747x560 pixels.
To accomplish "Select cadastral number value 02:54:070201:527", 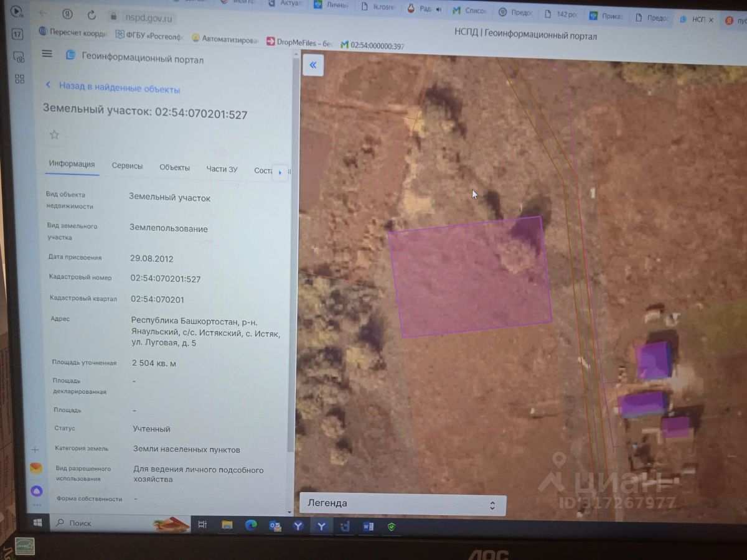I will click(166, 279).
